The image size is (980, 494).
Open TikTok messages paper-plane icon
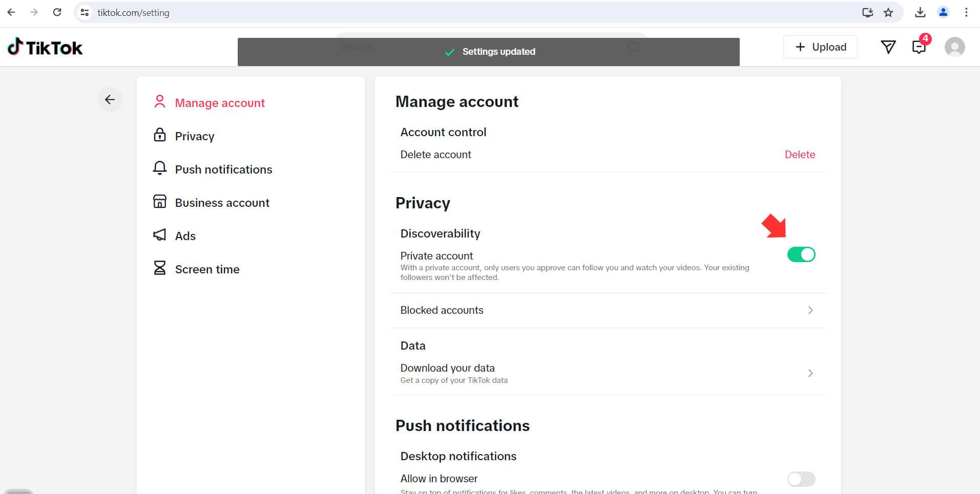point(888,47)
